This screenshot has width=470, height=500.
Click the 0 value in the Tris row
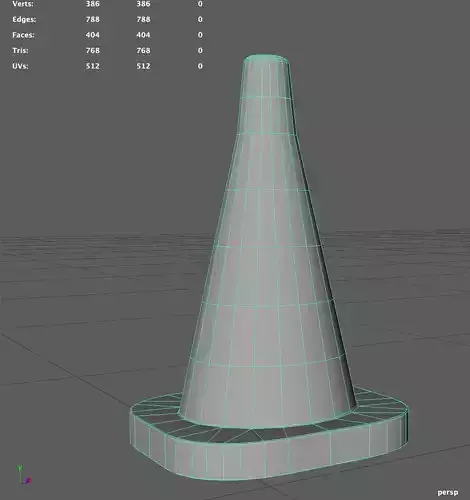(x=200, y=51)
